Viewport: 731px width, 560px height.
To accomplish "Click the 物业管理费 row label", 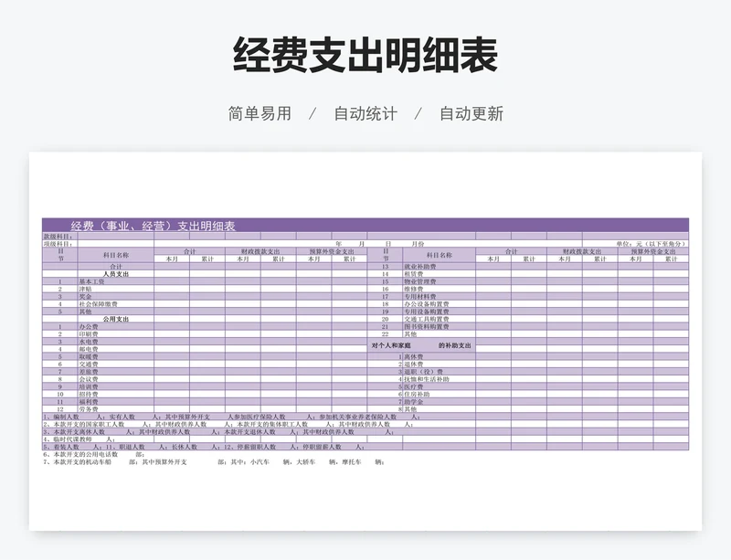I will click(x=420, y=281).
